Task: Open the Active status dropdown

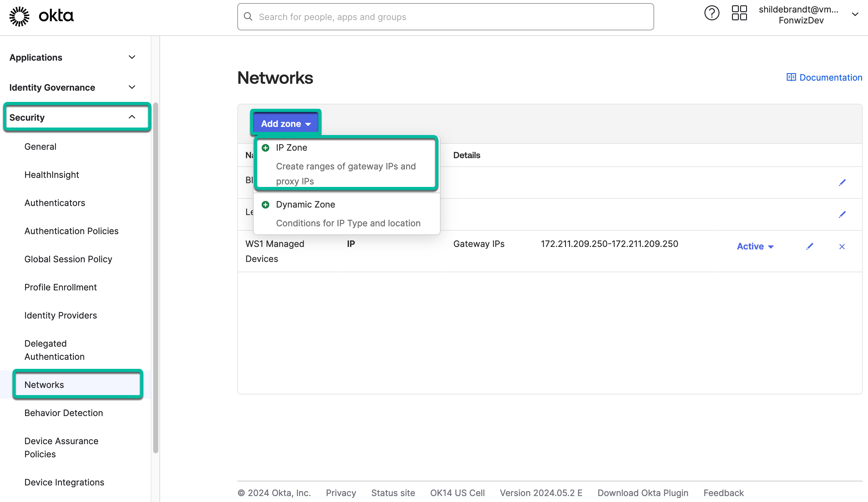Action: tap(755, 246)
